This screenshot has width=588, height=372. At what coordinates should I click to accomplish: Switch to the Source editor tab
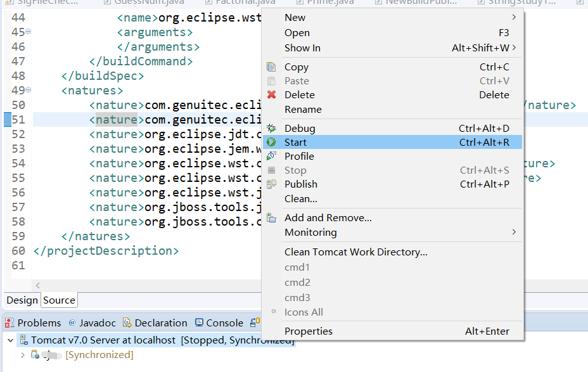(59, 300)
